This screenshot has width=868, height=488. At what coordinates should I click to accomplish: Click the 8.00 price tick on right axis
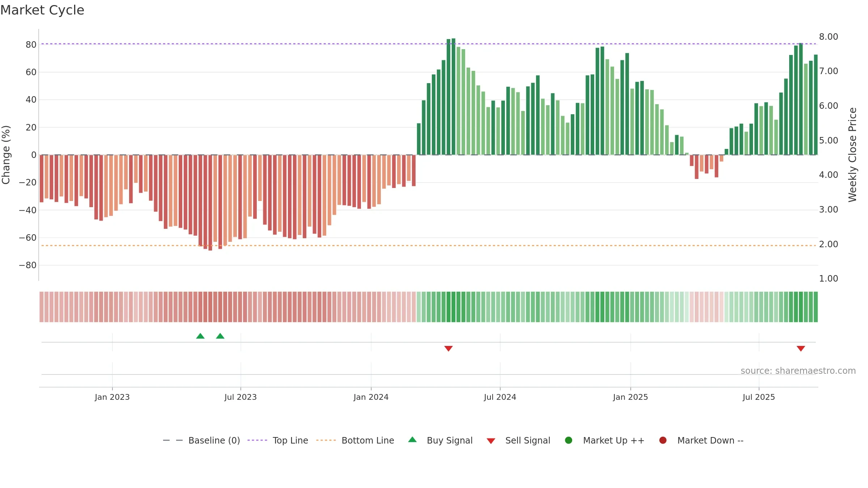pyautogui.click(x=829, y=37)
